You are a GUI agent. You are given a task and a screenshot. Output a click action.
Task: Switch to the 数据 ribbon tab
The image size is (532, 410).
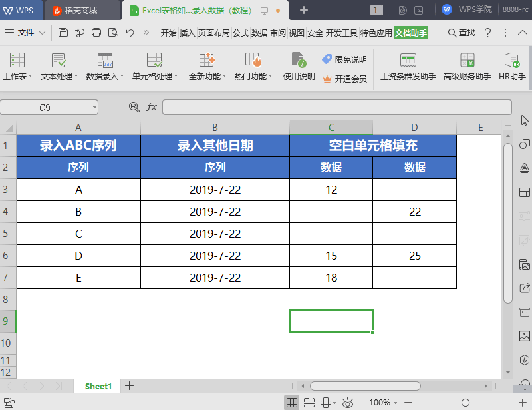(259, 33)
